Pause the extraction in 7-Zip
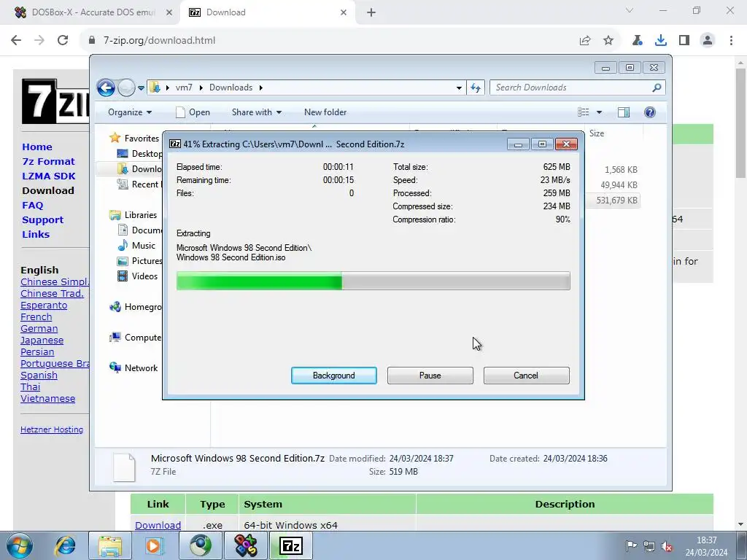The width and height of the screenshot is (747, 560). (430, 376)
